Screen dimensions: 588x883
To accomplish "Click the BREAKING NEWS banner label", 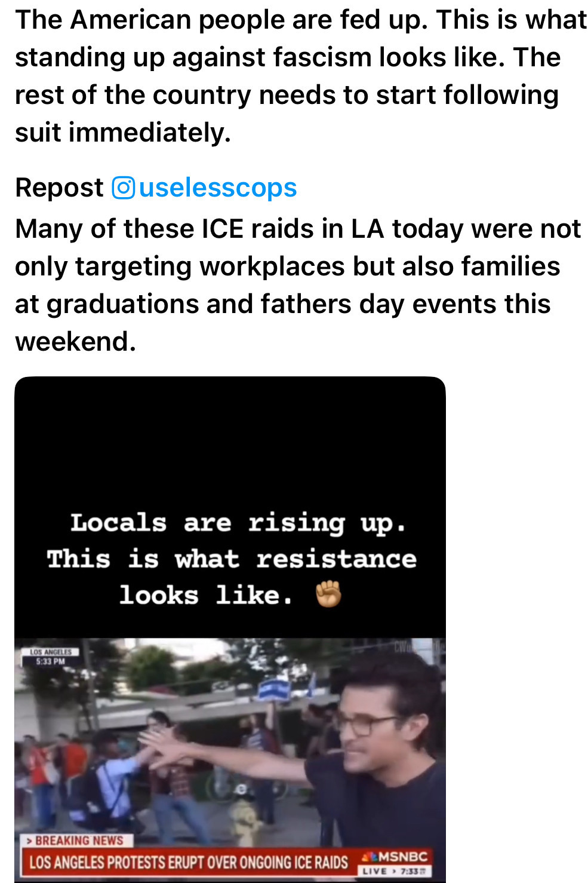I will [77, 841].
